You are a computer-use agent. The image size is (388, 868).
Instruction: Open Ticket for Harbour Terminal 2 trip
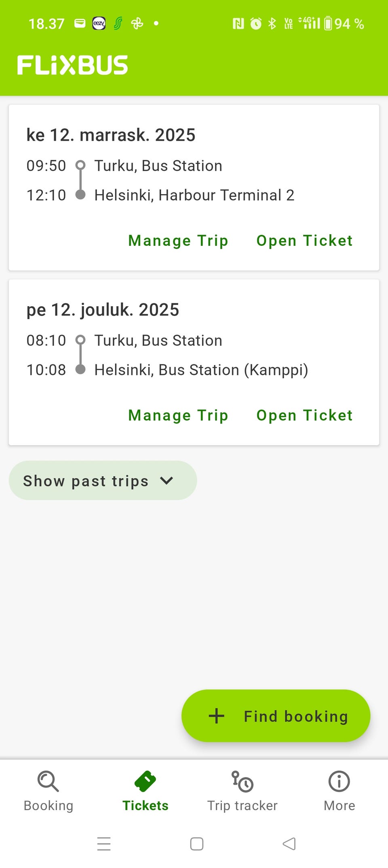point(305,241)
